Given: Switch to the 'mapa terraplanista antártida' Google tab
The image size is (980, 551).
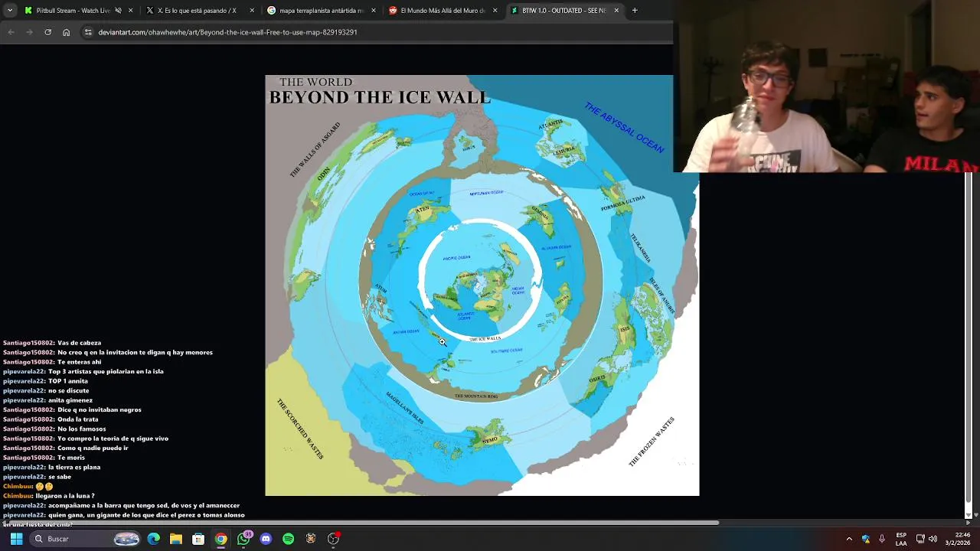Looking at the screenshot, I should coord(320,11).
